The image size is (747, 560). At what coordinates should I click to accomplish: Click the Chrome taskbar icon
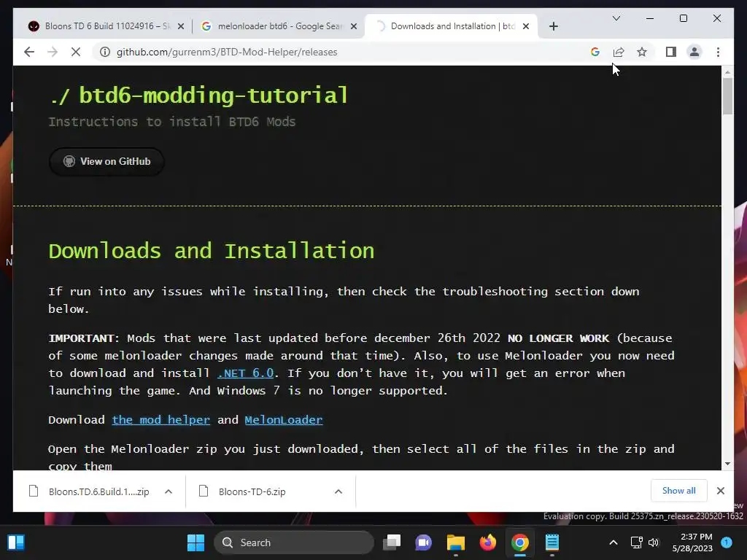[x=519, y=542]
